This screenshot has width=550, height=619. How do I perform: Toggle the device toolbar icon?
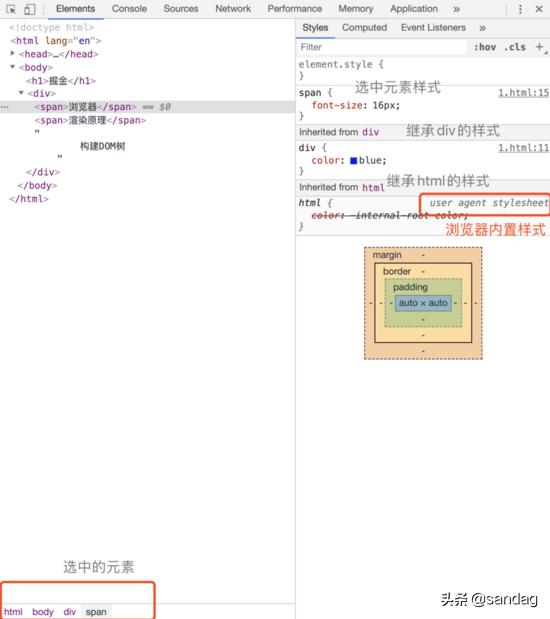point(30,9)
